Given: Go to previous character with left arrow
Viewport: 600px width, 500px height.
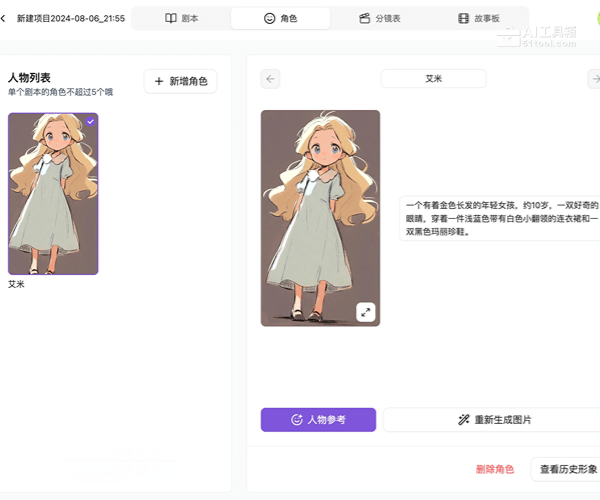Looking at the screenshot, I should coord(270,79).
